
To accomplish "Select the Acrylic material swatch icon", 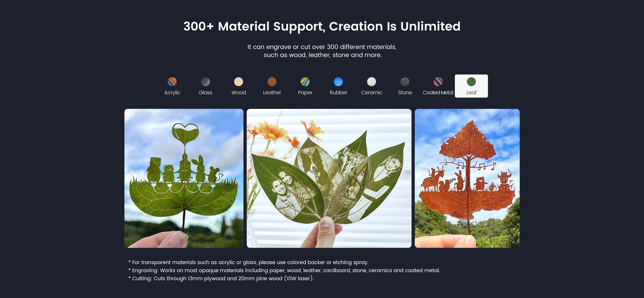I will pyautogui.click(x=172, y=82).
